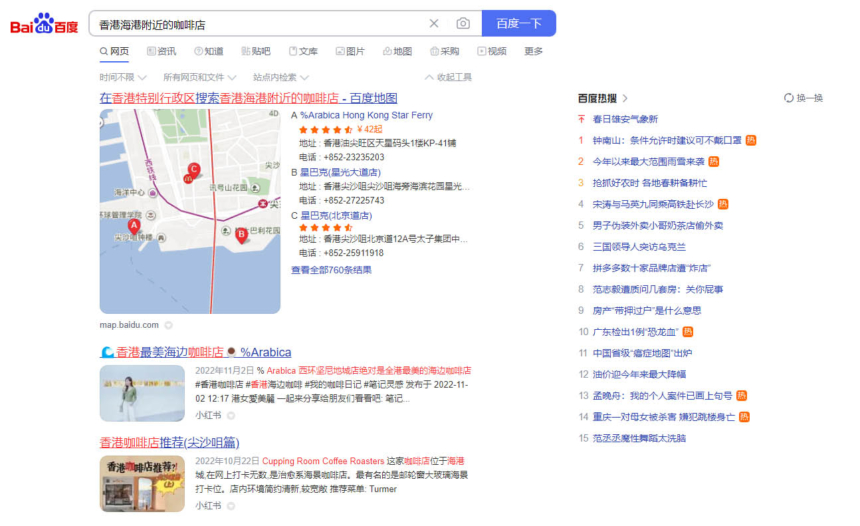Open 孟晚舟 我的个人案件已画上句号
860x526 pixels.
(662, 396)
